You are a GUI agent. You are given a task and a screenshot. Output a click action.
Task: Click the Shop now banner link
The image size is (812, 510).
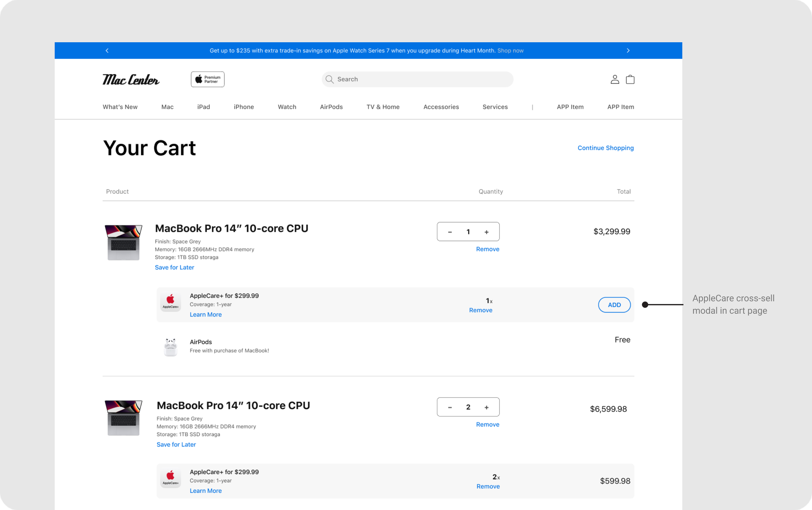coord(510,51)
